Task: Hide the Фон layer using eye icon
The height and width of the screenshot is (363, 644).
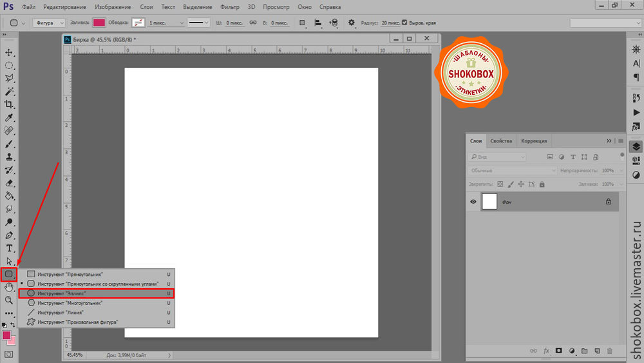Action: pos(473,202)
